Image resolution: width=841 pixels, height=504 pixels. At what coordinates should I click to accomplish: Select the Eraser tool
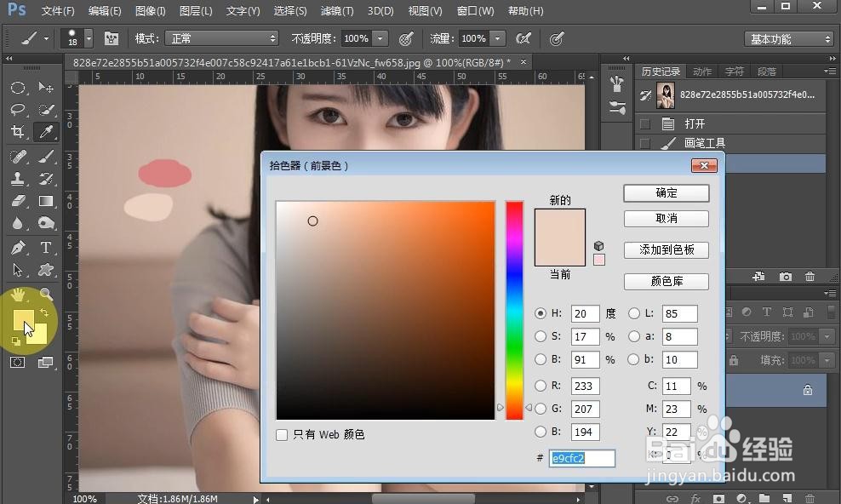(19, 200)
